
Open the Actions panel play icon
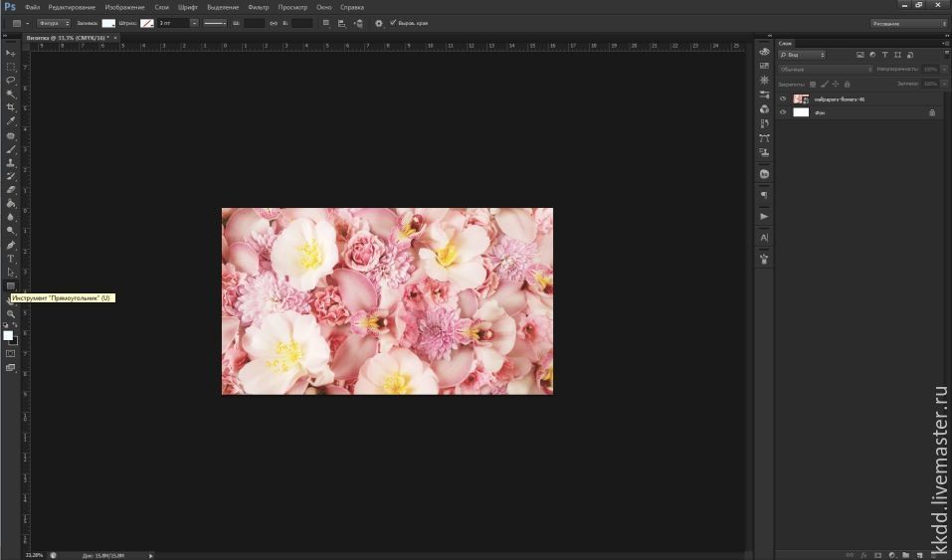point(764,216)
